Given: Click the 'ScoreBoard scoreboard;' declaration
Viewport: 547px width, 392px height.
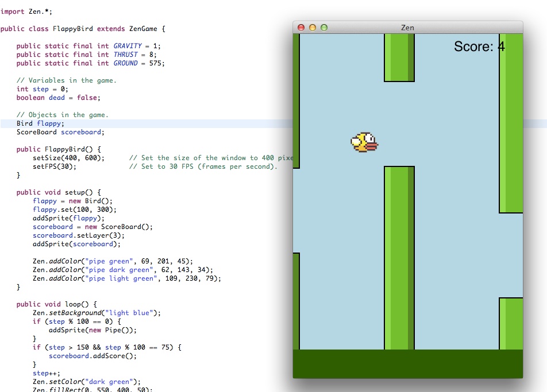Looking at the screenshot, I should (60, 132).
